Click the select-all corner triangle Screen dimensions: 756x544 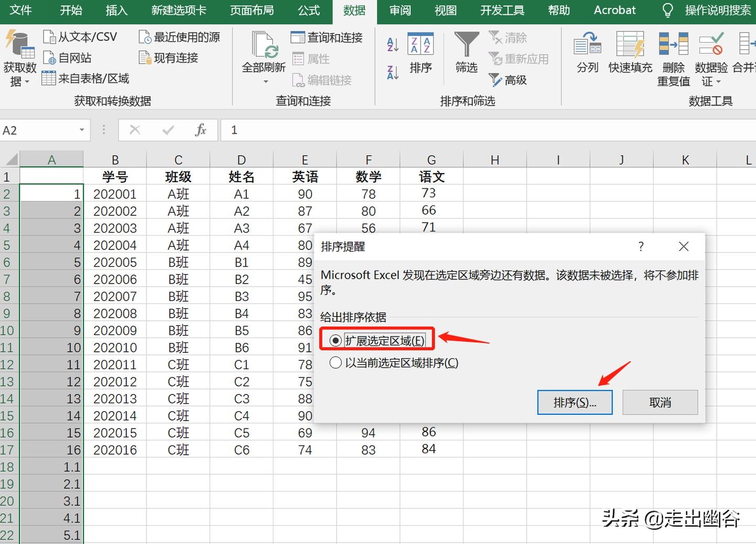10,159
